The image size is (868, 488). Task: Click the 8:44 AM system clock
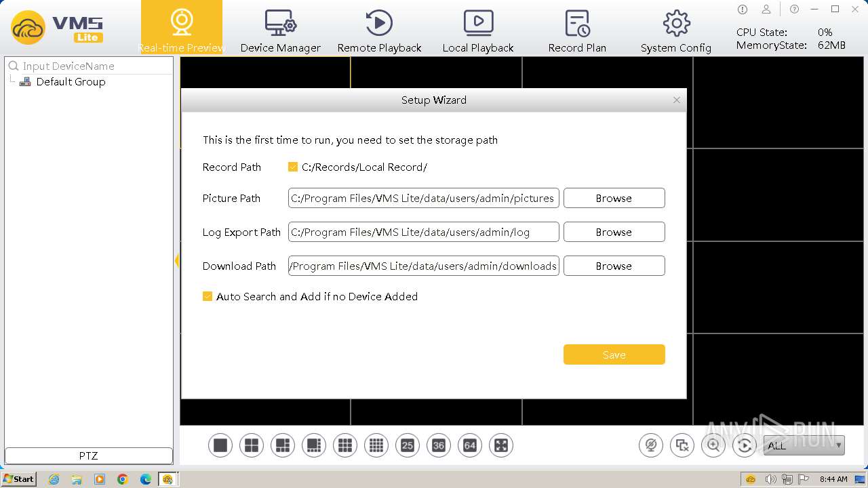[833, 479]
